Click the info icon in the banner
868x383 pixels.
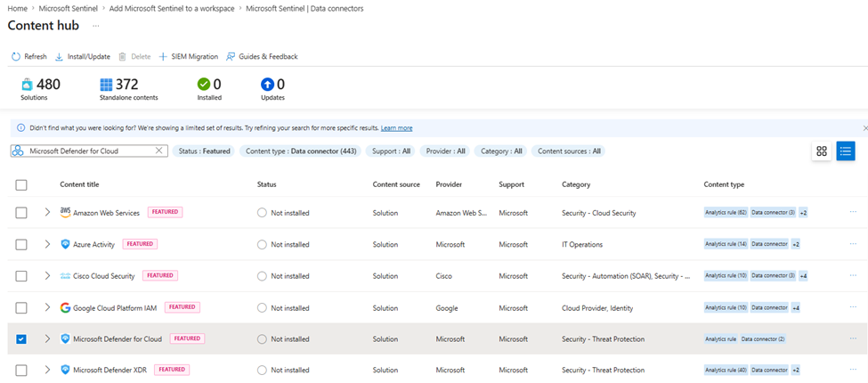click(x=21, y=128)
